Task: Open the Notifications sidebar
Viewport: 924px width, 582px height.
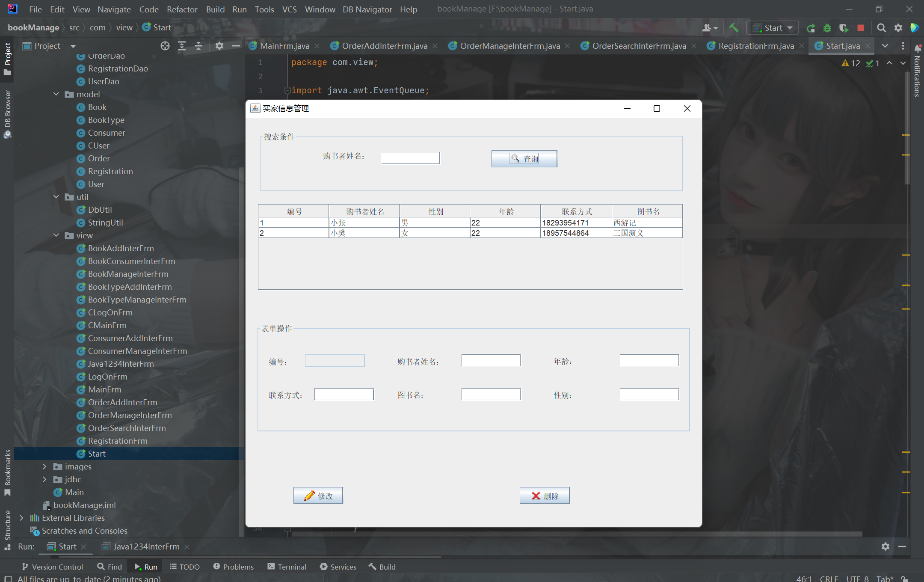Action: (x=917, y=71)
